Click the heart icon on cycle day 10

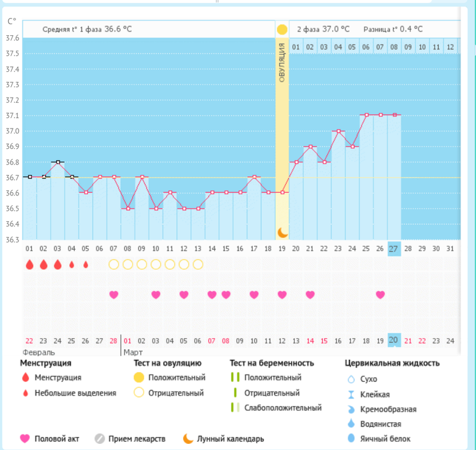click(156, 295)
